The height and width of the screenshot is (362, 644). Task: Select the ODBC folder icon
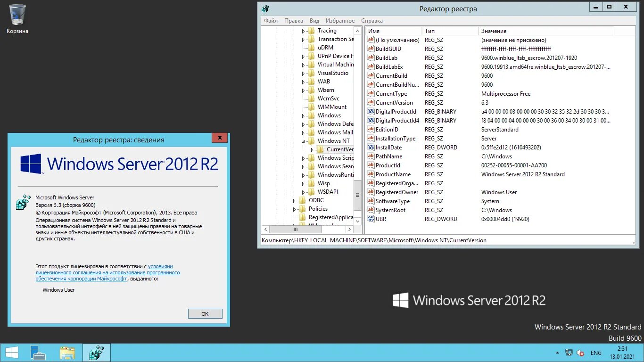[x=302, y=200]
